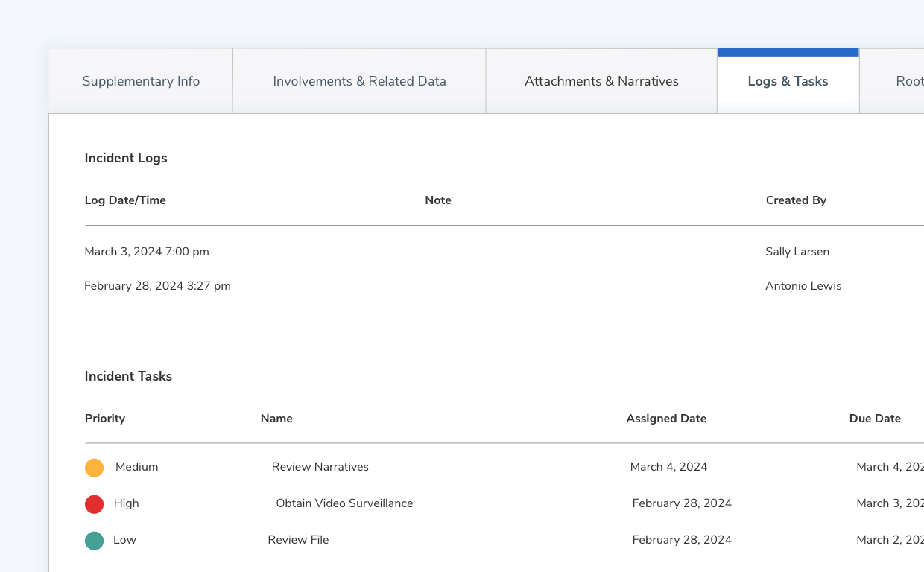Sort by Log Date/Time column header
Image resolution: width=924 pixels, height=572 pixels.
click(x=125, y=200)
